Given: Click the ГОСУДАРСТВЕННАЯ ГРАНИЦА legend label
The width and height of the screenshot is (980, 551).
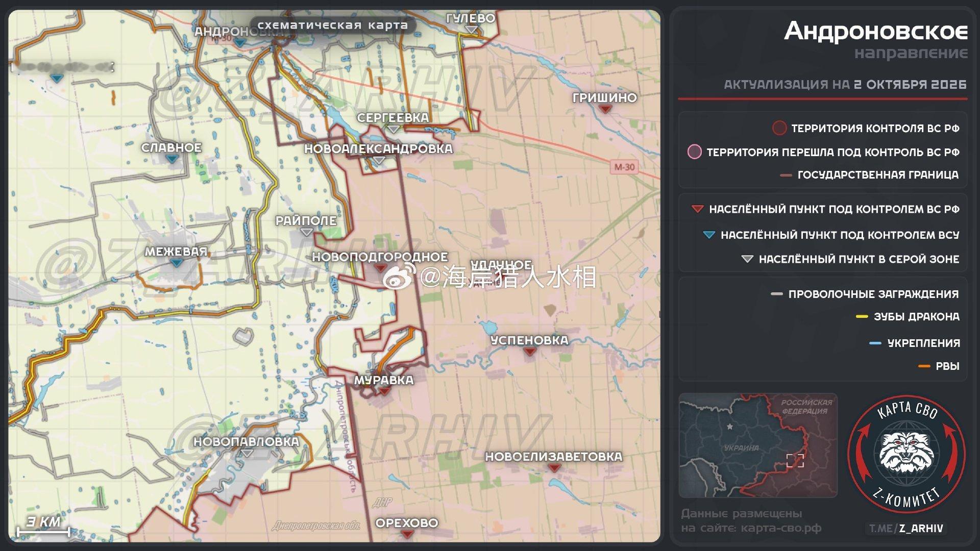Looking at the screenshot, I should tap(878, 175).
